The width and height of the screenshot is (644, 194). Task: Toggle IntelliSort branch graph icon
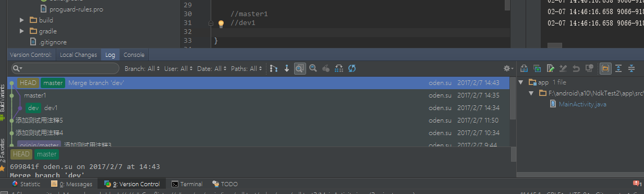(273, 68)
